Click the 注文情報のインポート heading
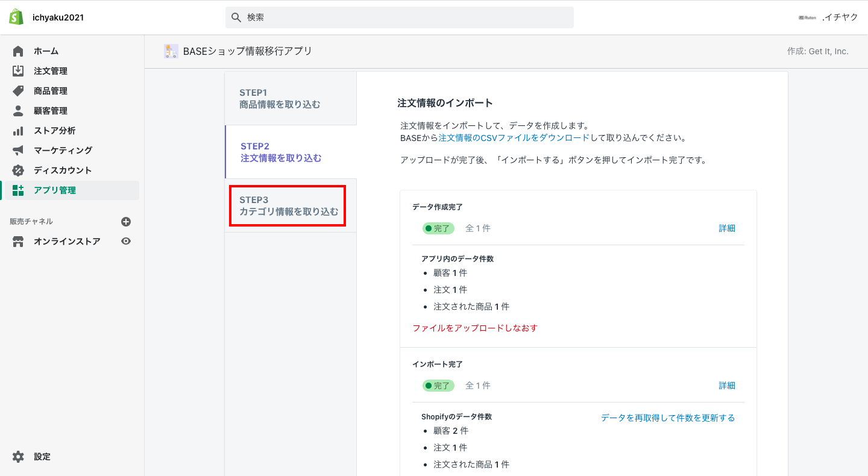Image resolution: width=868 pixels, height=476 pixels. click(445, 103)
